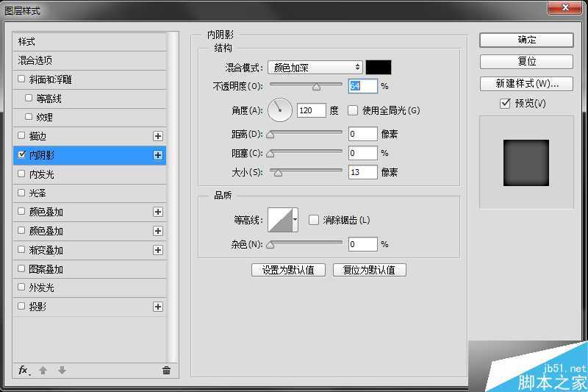This screenshot has height=392, width=588.
Task: Click the plus icon next to 描边
Action: 157,136
